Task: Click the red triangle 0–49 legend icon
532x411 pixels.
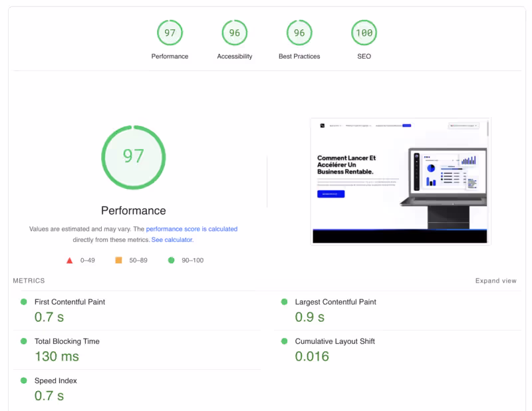Action: coord(70,260)
